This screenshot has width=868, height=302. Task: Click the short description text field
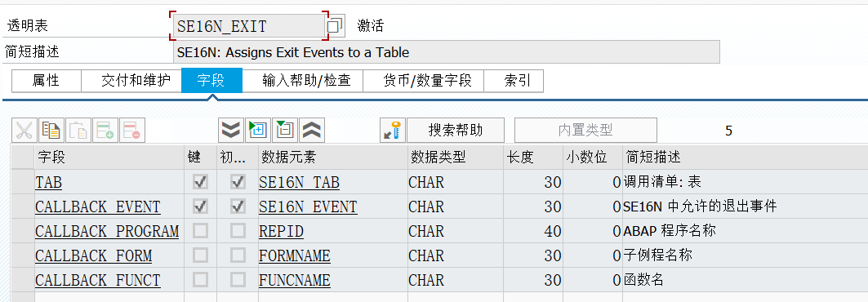pos(446,52)
